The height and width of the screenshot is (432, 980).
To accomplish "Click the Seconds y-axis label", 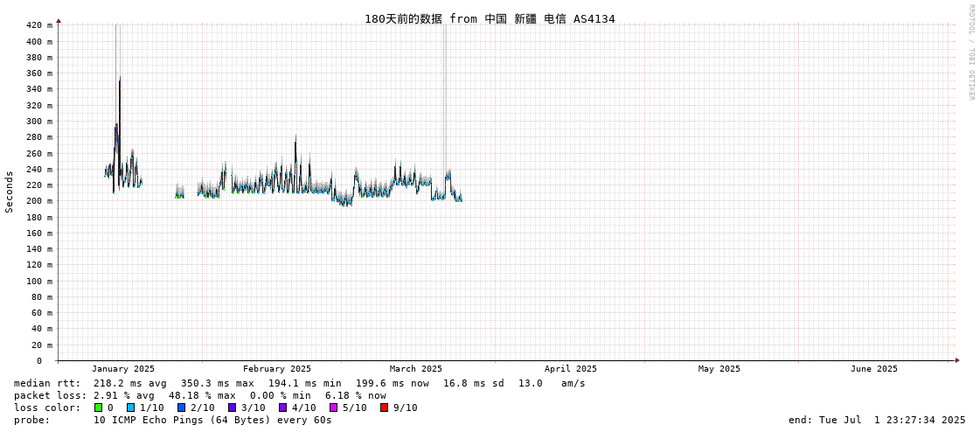I will coord(10,192).
